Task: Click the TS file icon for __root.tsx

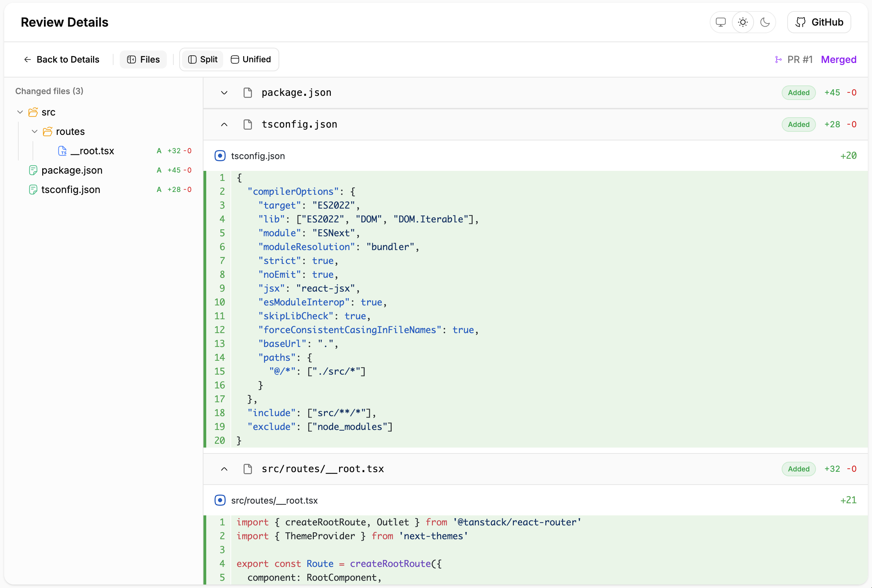Action: tap(62, 151)
